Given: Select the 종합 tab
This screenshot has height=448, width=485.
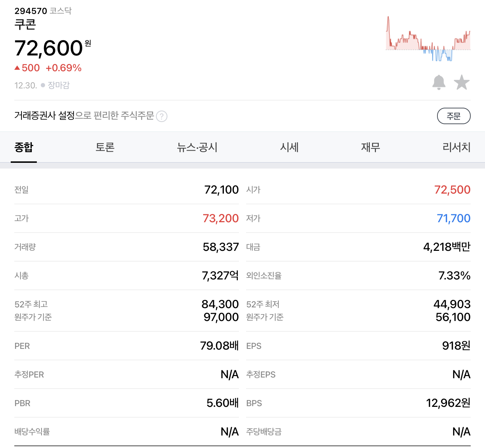Looking at the screenshot, I should (x=24, y=147).
